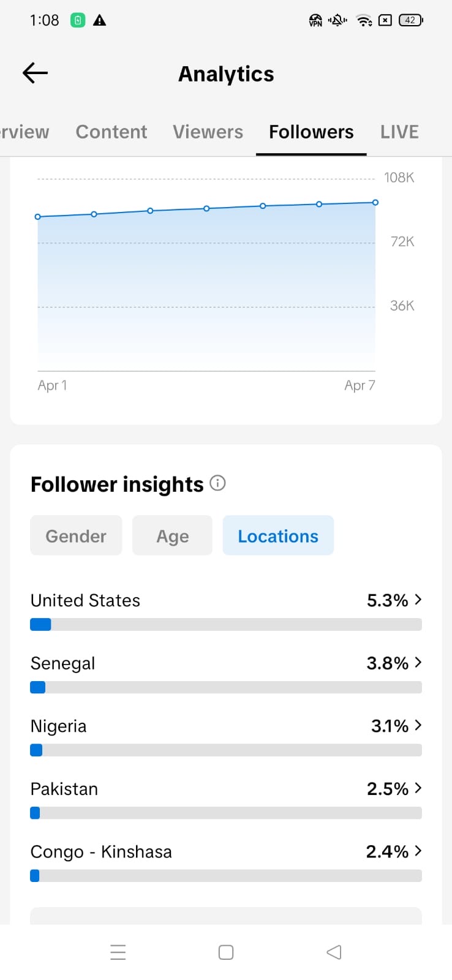Expand Senegal location details chevron

click(418, 662)
